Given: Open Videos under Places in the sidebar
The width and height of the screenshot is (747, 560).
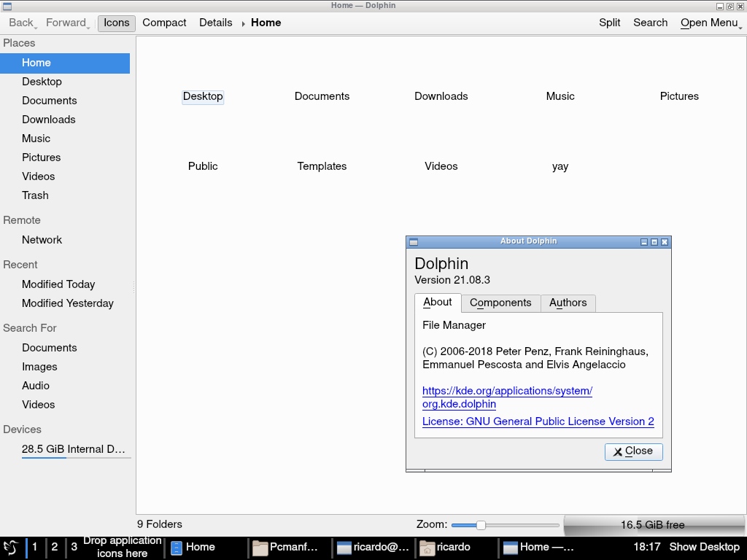Looking at the screenshot, I should [65, 176].
